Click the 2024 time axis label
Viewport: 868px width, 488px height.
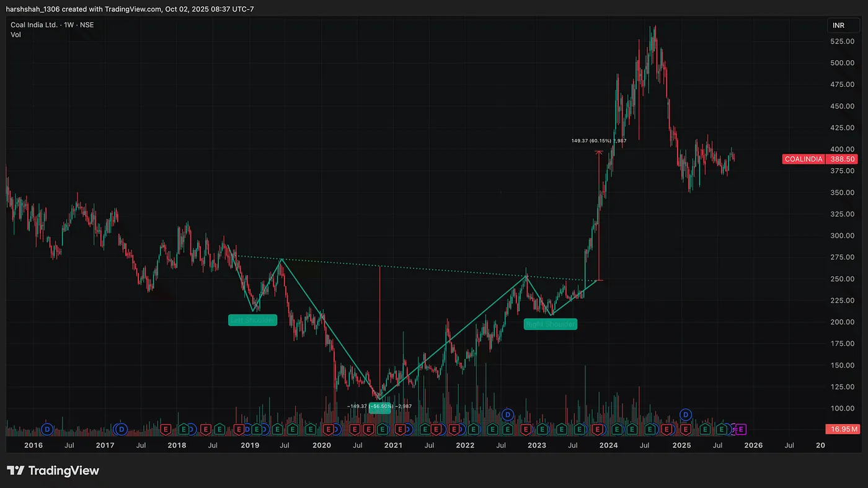pos(609,445)
